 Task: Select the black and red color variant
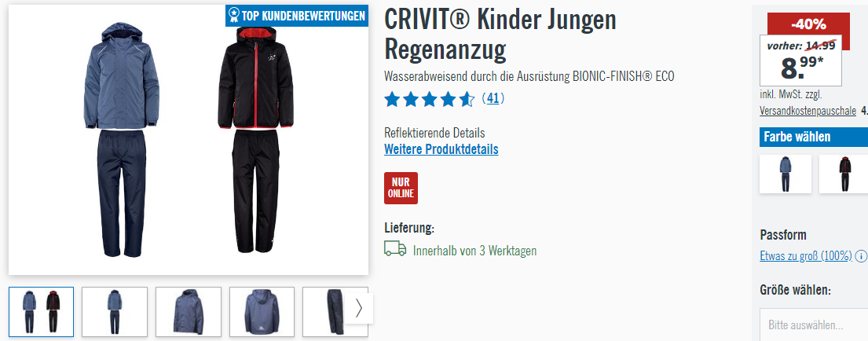coord(844,174)
